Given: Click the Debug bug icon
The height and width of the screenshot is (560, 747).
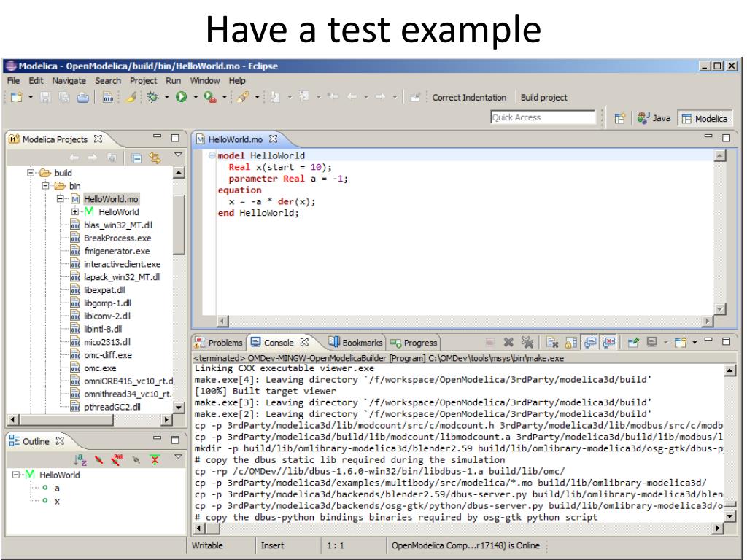Looking at the screenshot, I should [153, 97].
